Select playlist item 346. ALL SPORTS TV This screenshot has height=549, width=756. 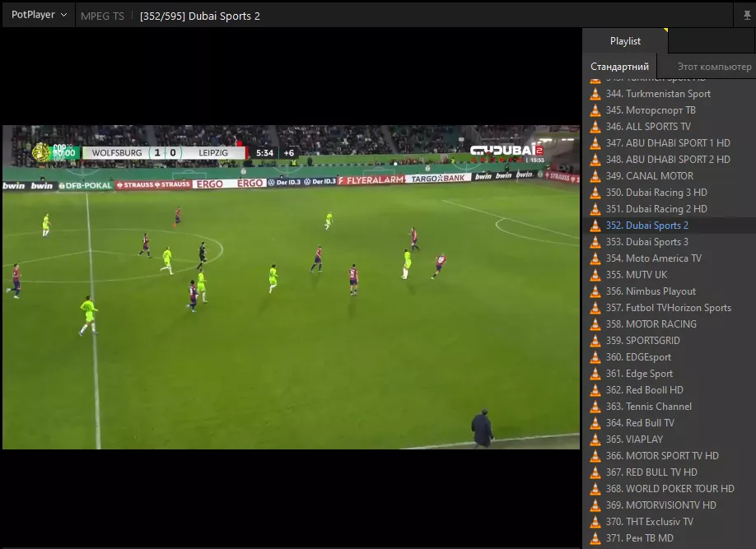pos(670,127)
